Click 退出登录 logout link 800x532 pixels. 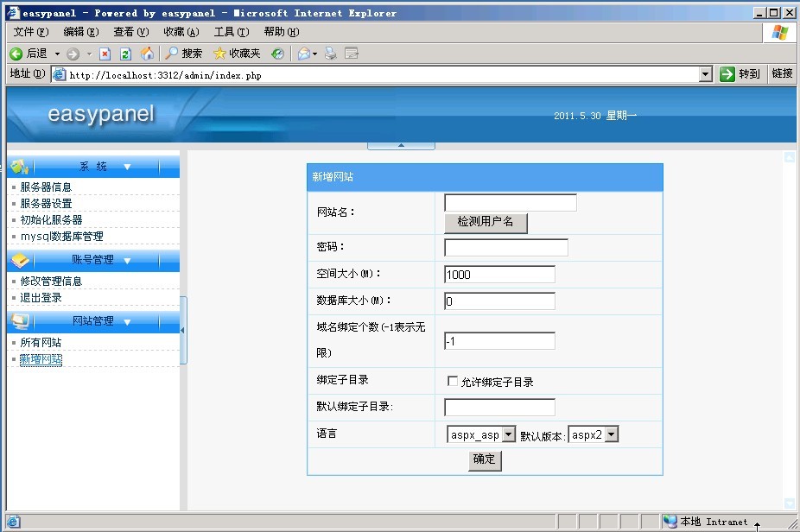point(41,297)
